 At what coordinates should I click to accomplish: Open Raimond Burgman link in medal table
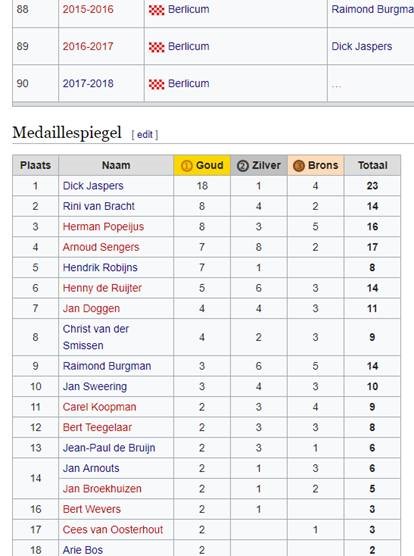(107, 366)
